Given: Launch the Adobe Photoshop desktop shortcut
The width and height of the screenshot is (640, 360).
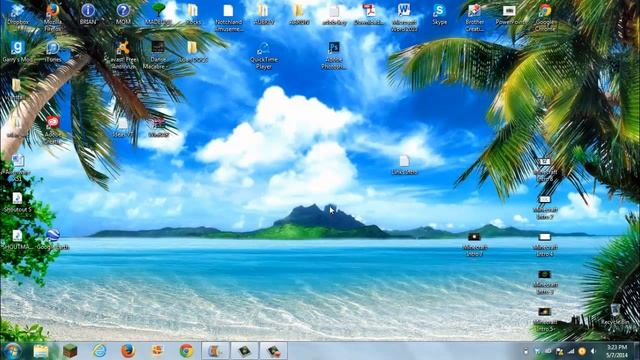Looking at the screenshot, I should (334, 55).
